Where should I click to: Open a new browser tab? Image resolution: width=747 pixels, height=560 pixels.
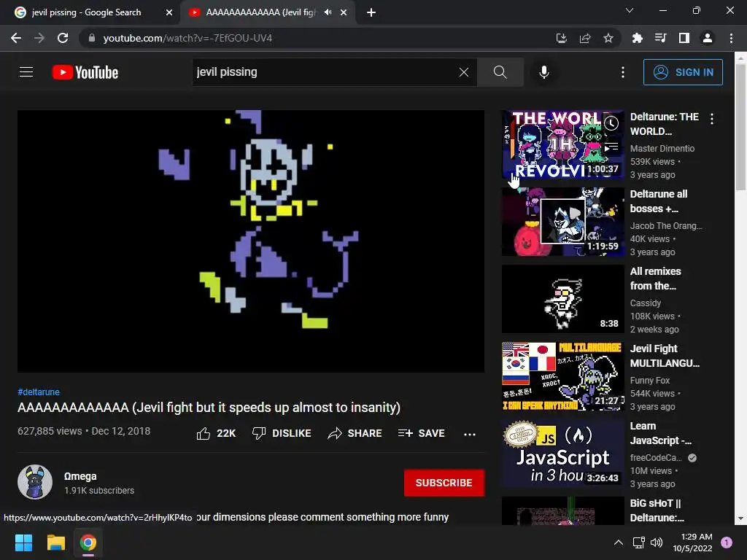pos(371,12)
